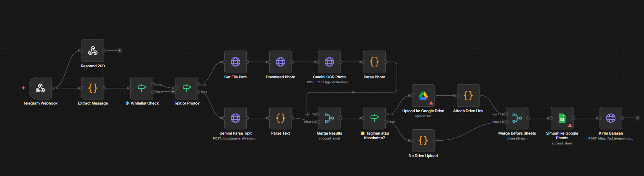Select the Parse Text code node
Screen dimensions: 644x176
point(280,118)
